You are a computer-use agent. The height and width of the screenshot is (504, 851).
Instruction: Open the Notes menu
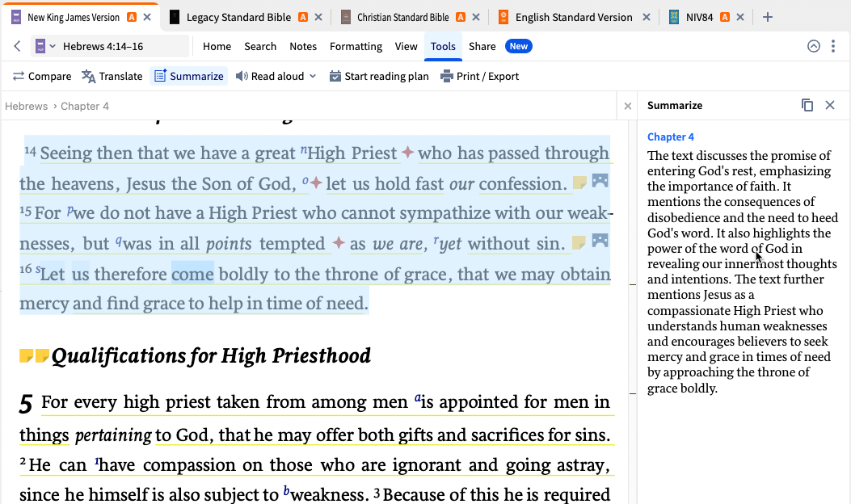tap(303, 46)
